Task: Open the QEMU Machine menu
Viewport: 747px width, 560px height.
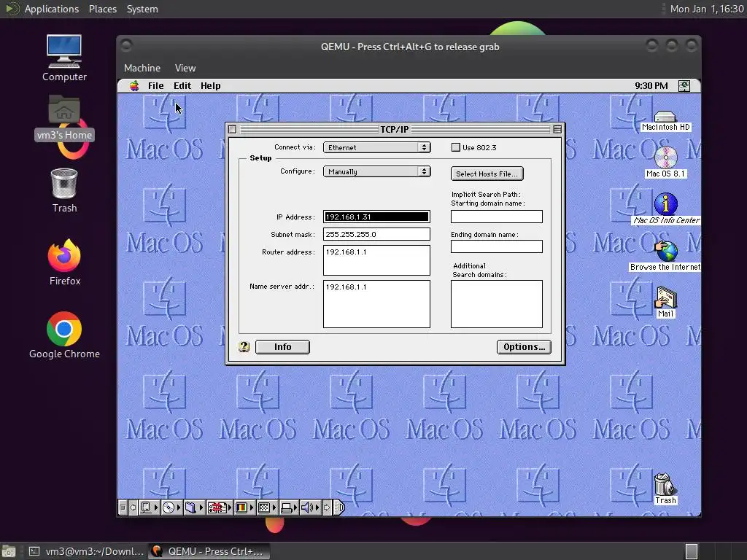Action: coord(142,68)
